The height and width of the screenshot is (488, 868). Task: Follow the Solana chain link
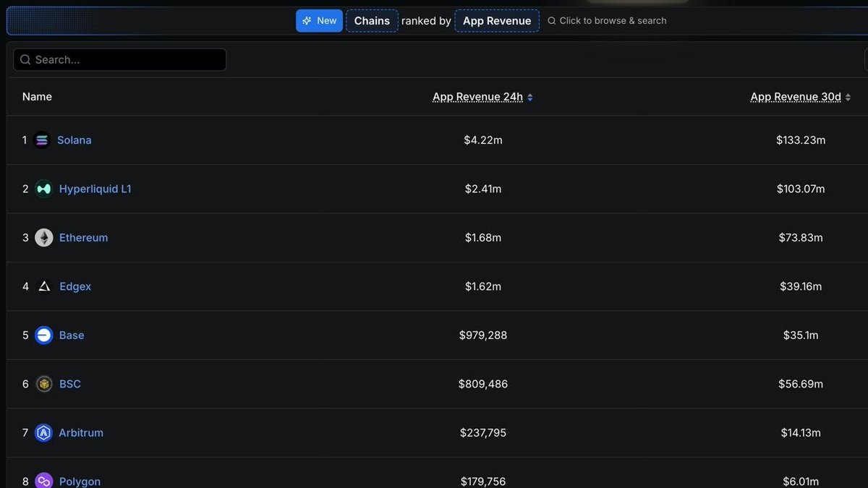74,140
